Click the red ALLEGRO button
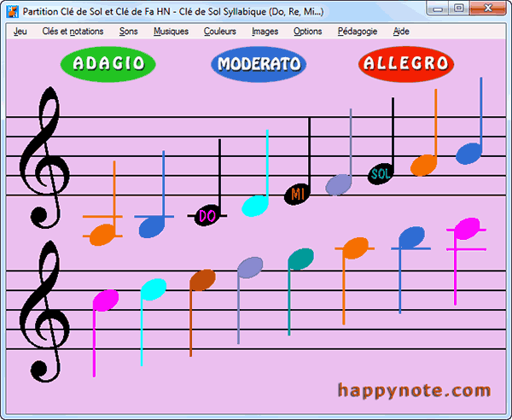The height and width of the screenshot is (420, 512). (x=406, y=63)
